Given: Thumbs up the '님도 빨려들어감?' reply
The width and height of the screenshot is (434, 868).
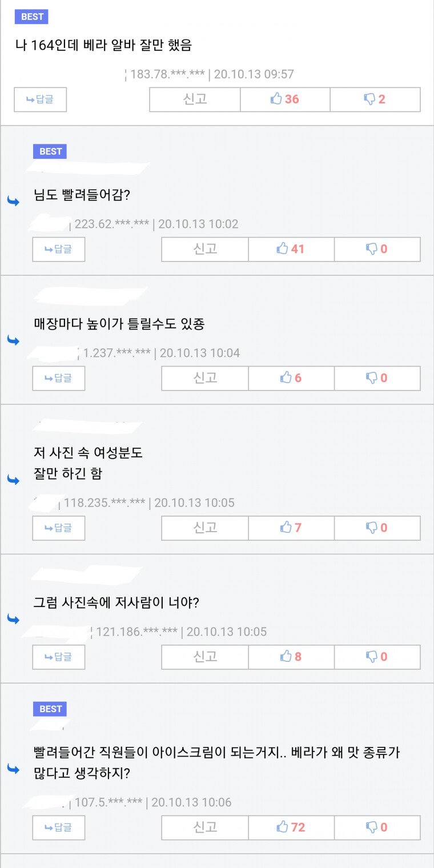Looking at the screenshot, I should coord(291,249).
